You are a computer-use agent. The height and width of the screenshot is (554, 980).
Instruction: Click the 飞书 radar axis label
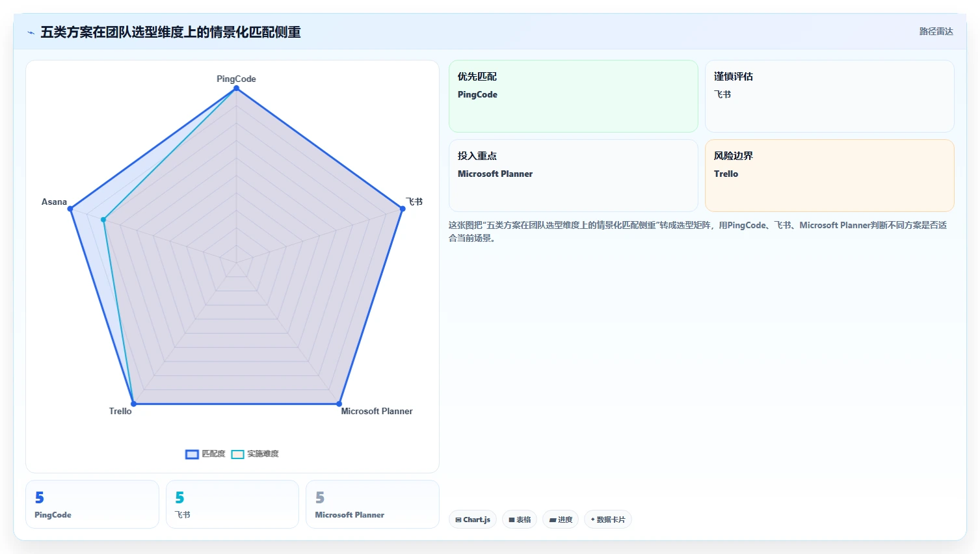414,202
